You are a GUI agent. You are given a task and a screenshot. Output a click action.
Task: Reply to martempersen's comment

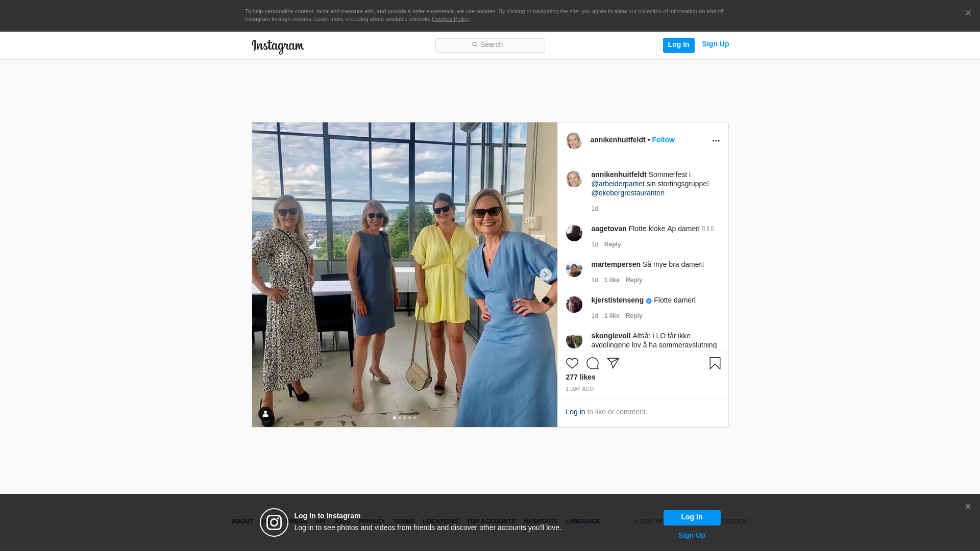(x=634, y=280)
